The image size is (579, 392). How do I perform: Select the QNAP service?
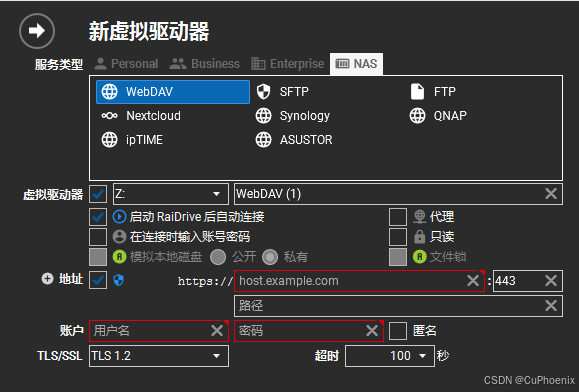click(438, 116)
